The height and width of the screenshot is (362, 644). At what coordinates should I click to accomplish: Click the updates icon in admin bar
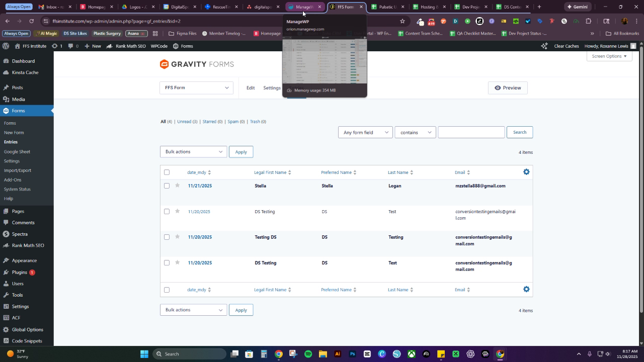pyautogui.click(x=57, y=46)
